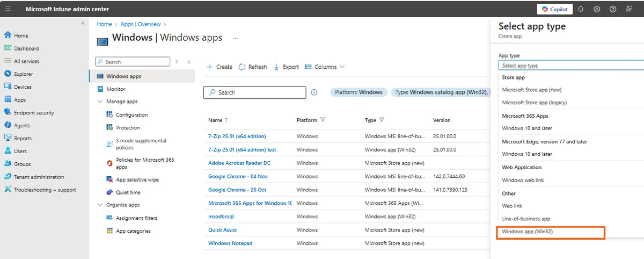Click the App categories icon
This screenshot has height=259, width=644.
[x=109, y=231]
